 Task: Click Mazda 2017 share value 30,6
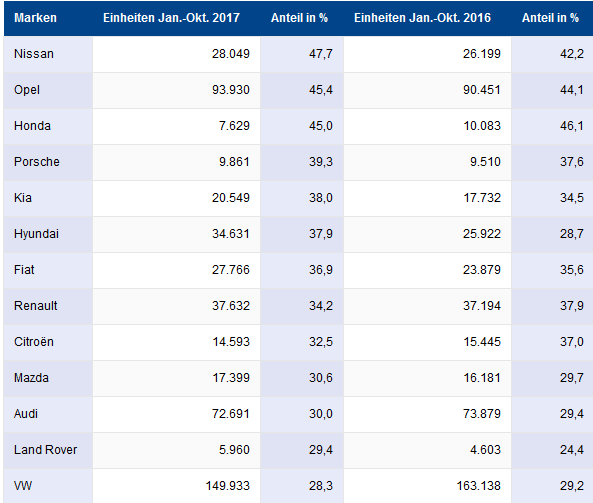coord(321,377)
